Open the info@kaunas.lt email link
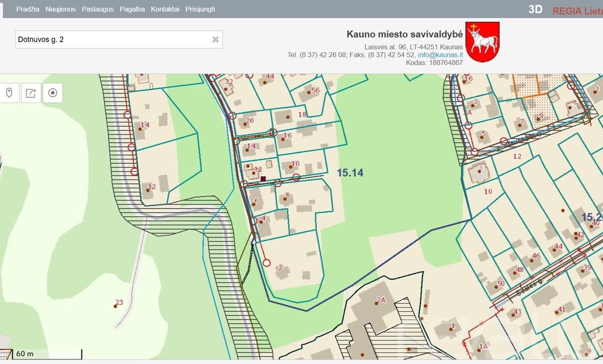This screenshot has height=364, width=603. pos(440,55)
